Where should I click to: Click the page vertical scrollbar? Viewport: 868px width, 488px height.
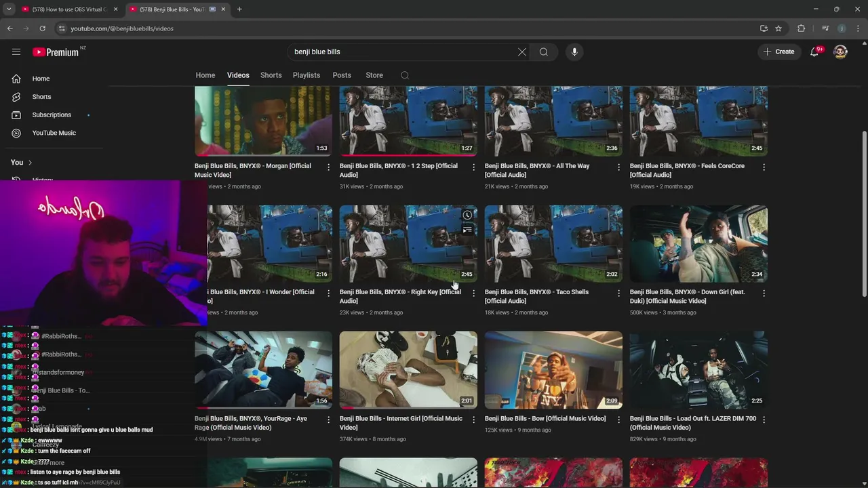pyautogui.click(x=864, y=213)
